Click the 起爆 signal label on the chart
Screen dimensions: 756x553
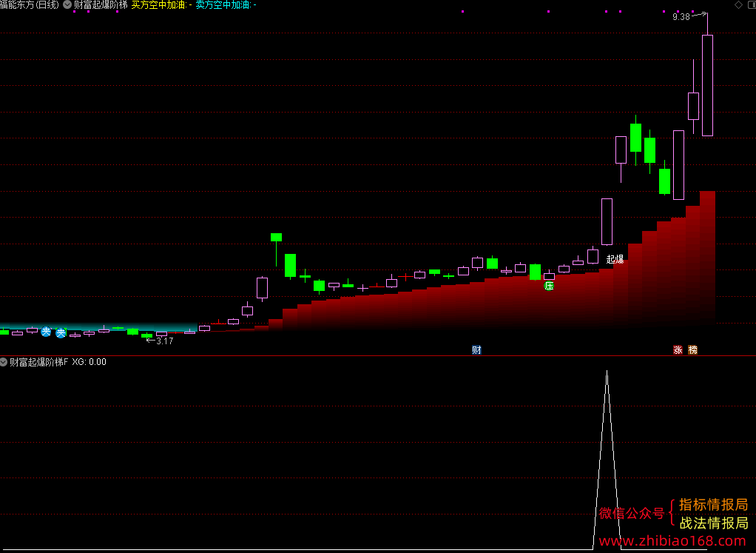pos(615,260)
